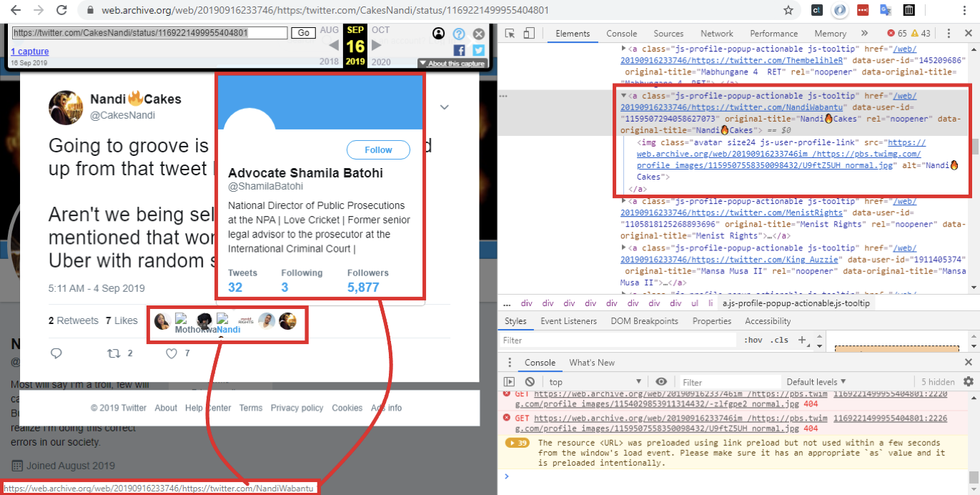Switch to Event Listeners pane

(568, 321)
